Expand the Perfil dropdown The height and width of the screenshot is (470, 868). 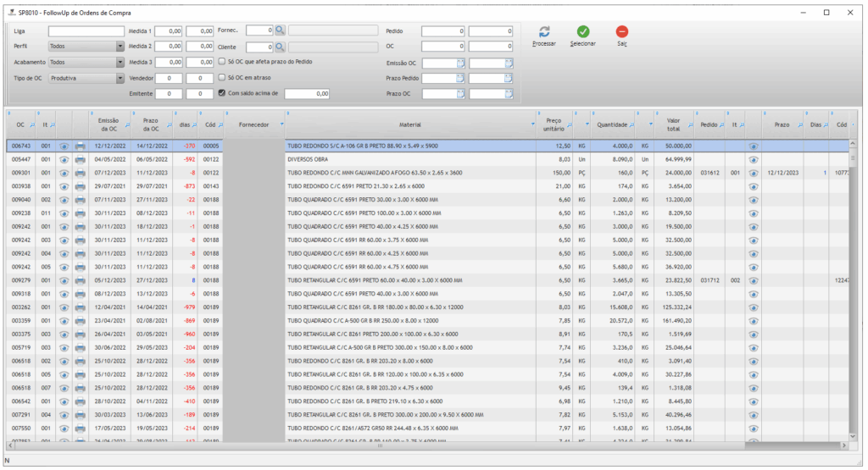click(120, 47)
